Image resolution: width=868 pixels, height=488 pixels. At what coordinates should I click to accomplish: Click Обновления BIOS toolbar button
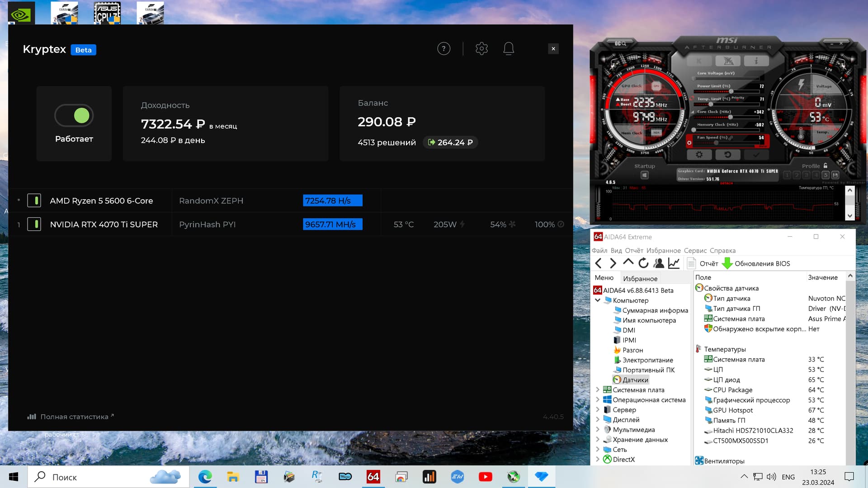pyautogui.click(x=756, y=263)
